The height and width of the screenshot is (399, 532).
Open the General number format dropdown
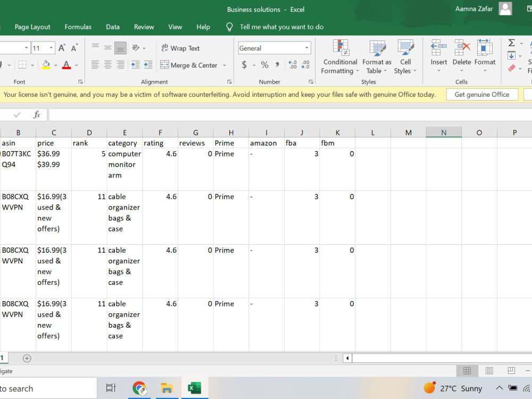pos(306,48)
